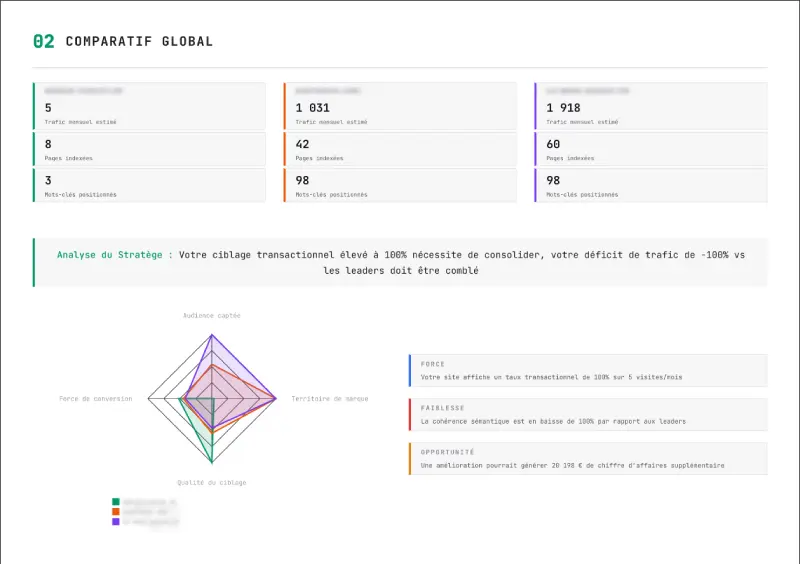This screenshot has height=564, width=800.
Task: Click "les leaders doit être comblé" text line
Action: tap(401, 271)
